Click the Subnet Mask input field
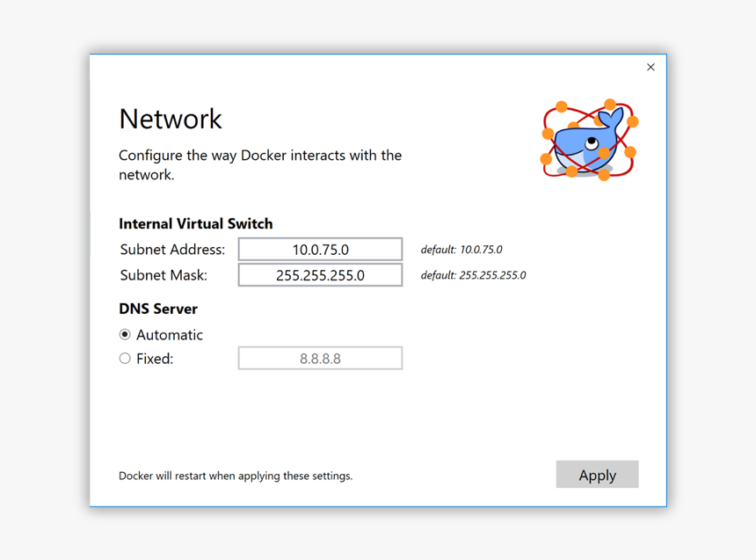The width and height of the screenshot is (756, 560). point(320,275)
